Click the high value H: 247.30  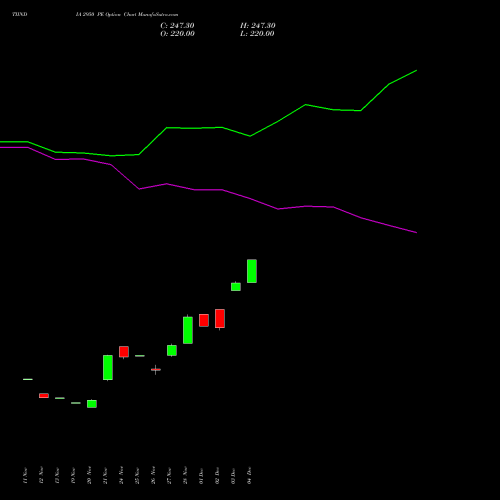point(258,26)
